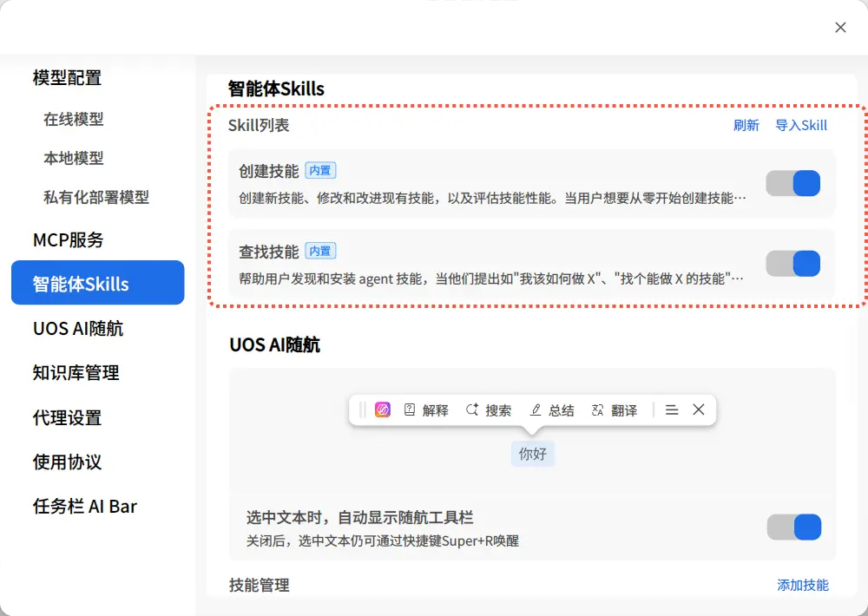
Task: Click the 解释 explain icon in toolbar
Action: pos(411,410)
